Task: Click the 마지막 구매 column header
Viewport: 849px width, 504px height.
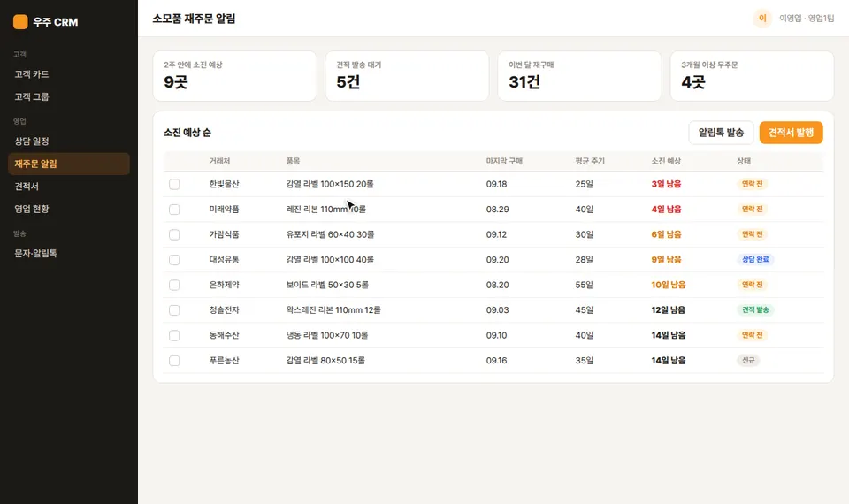Action: [504, 161]
